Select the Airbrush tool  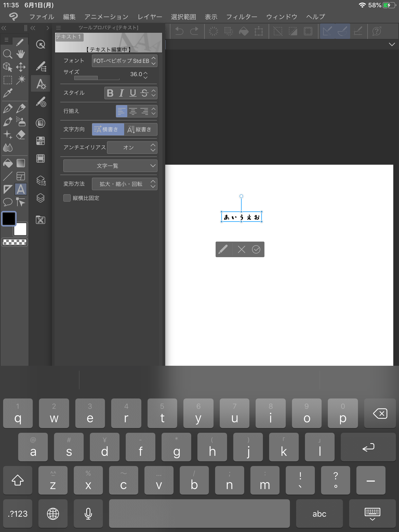click(21, 122)
